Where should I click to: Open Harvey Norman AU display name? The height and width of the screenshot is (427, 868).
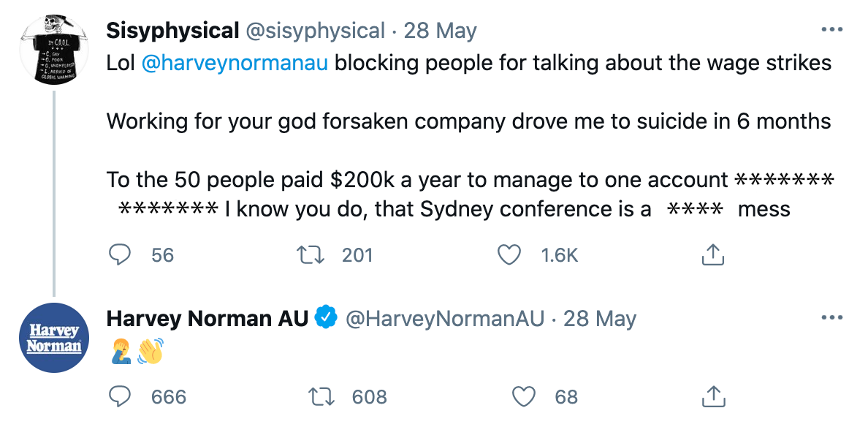[x=208, y=319]
